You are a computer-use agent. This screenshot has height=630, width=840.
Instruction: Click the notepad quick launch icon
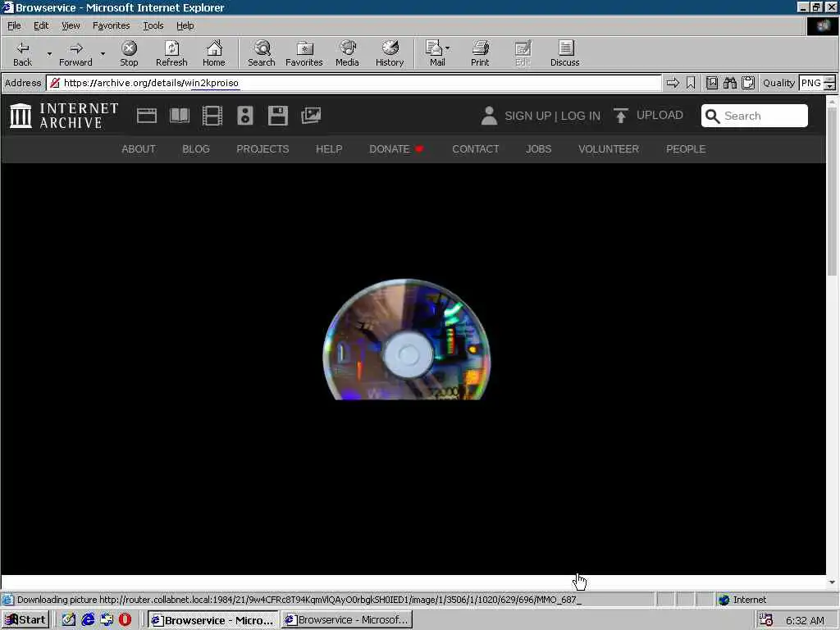(x=69, y=620)
